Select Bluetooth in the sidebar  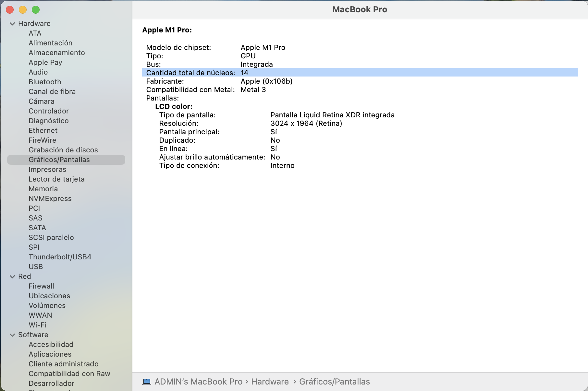click(45, 82)
